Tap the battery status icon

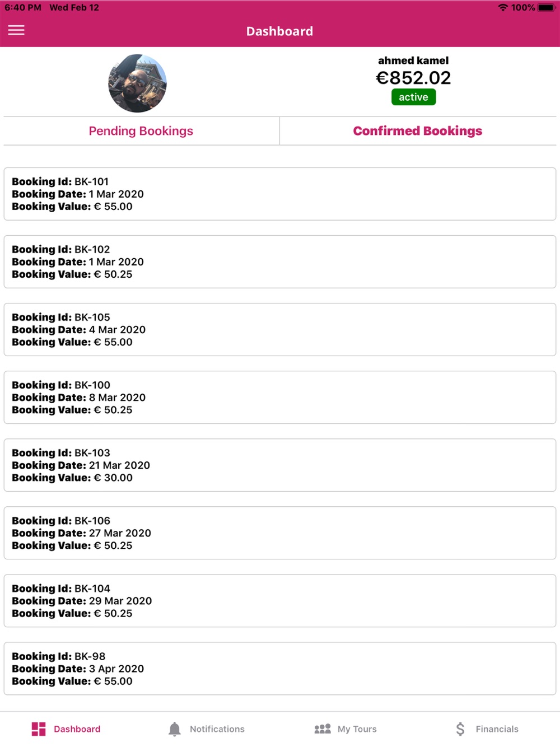[547, 7]
